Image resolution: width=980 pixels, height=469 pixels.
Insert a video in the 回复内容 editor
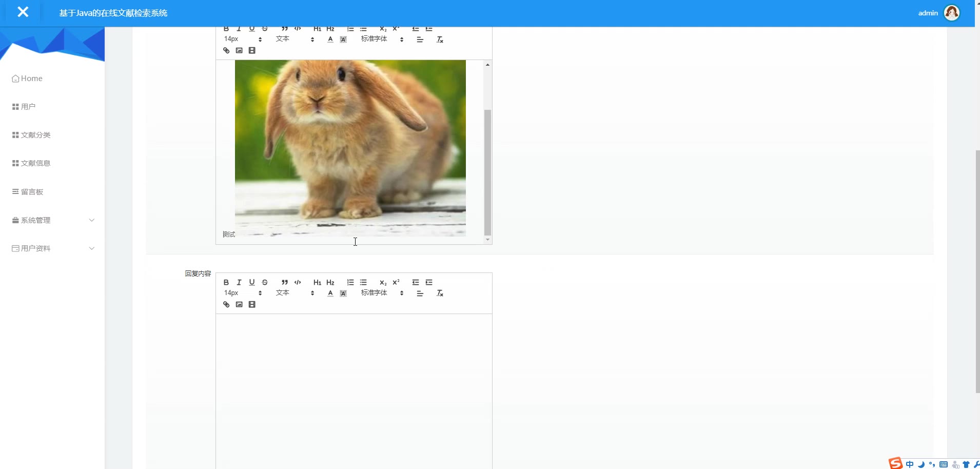click(252, 304)
